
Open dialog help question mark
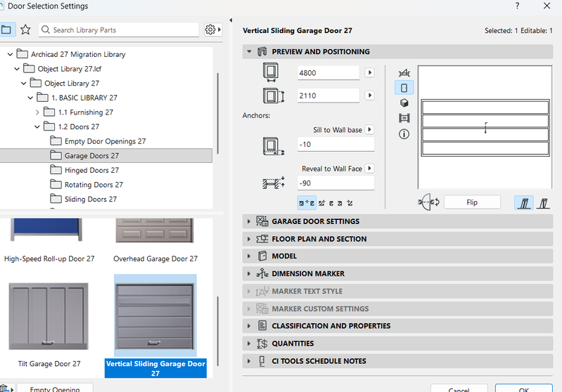coord(517,6)
